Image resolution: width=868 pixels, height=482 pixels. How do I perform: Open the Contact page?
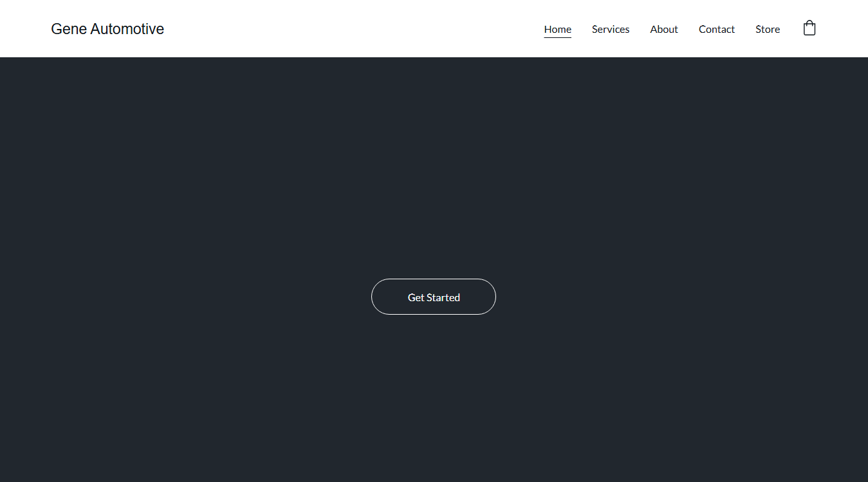(717, 29)
